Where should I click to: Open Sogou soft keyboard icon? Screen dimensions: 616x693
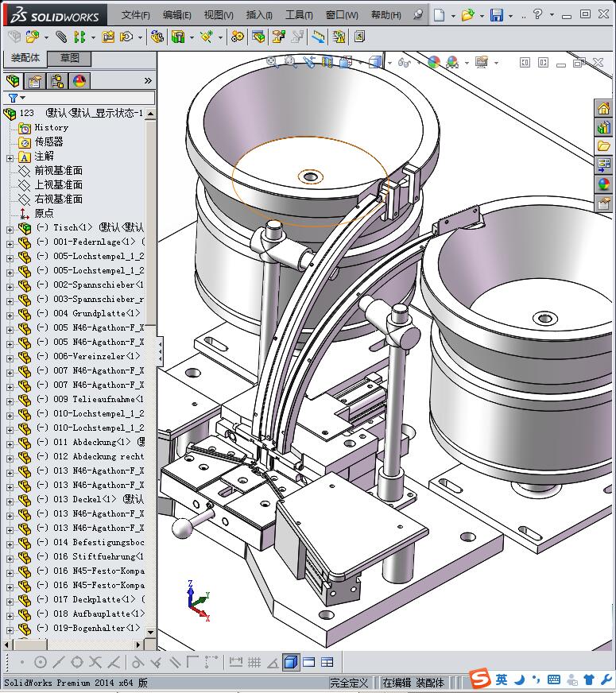click(554, 679)
